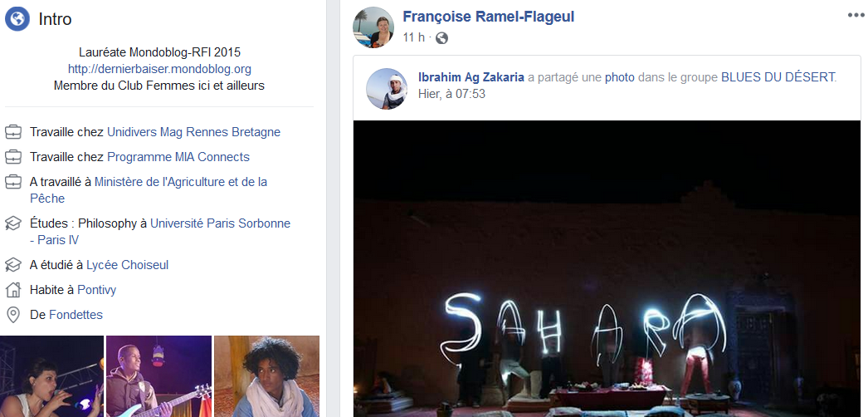
Task: Click the Françoise Ramel-Flageul name on post
Action: [x=488, y=17]
